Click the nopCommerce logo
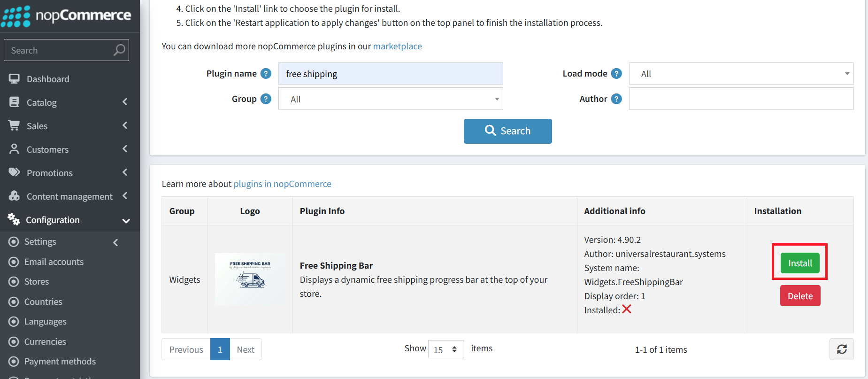 (x=66, y=16)
